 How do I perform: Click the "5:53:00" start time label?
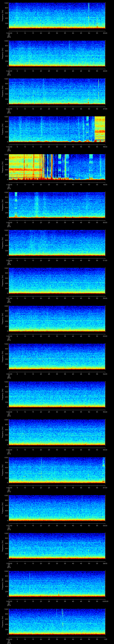[x=9, y=374]
